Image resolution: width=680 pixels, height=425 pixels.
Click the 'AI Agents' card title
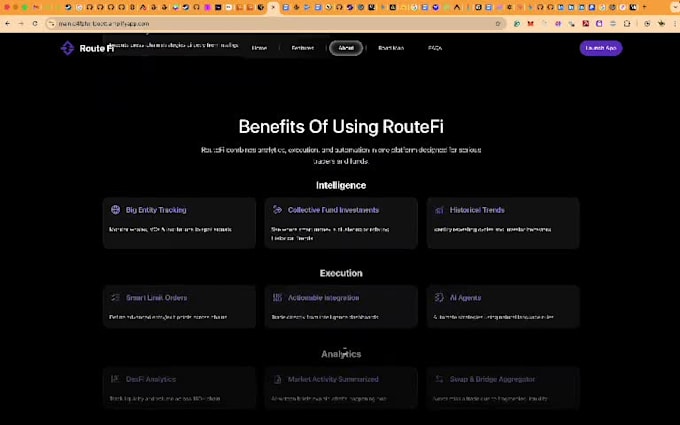[x=465, y=298]
